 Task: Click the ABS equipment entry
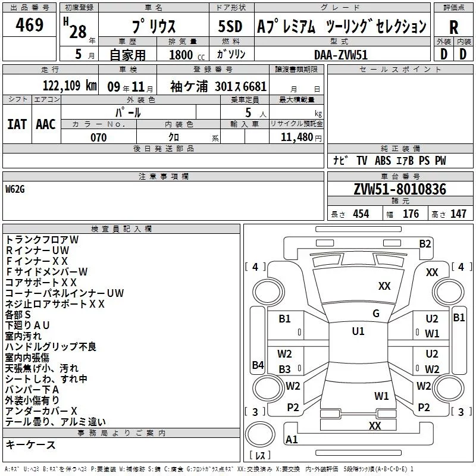pos(383,161)
